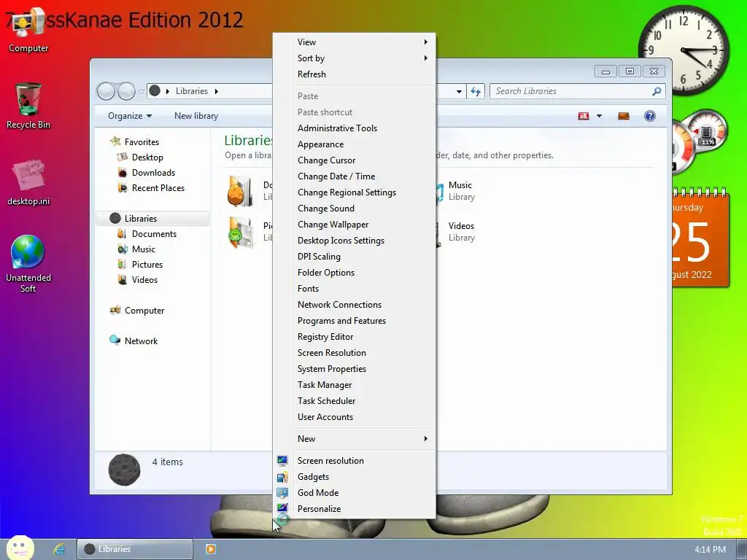Select Network in navigation pane
This screenshot has height=560, width=747.
coord(141,341)
